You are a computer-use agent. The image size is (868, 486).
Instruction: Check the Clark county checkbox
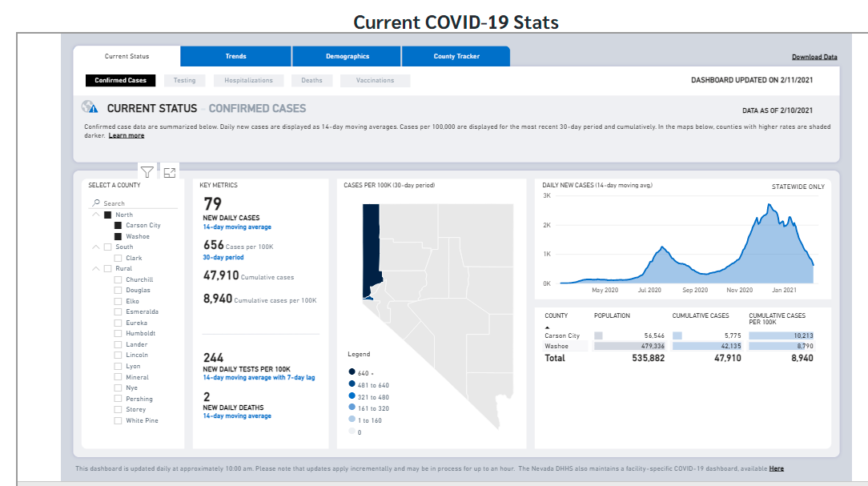(x=119, y=259)
